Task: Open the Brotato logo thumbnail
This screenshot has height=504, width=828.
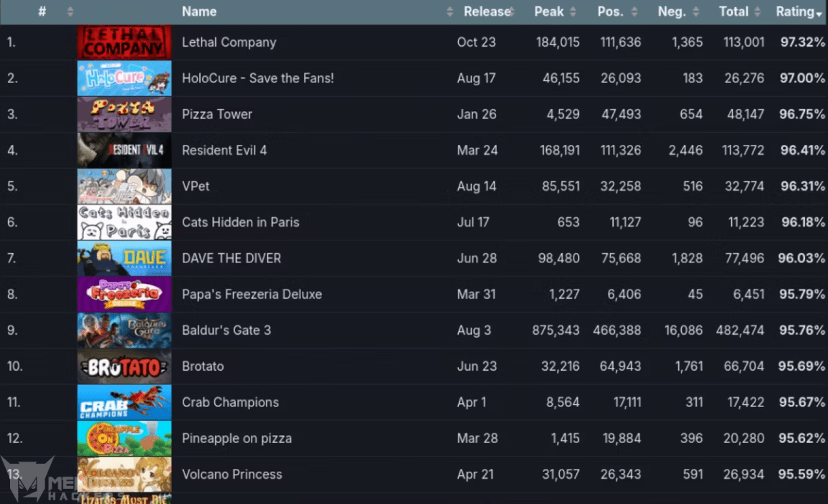Action: (124, 366)
